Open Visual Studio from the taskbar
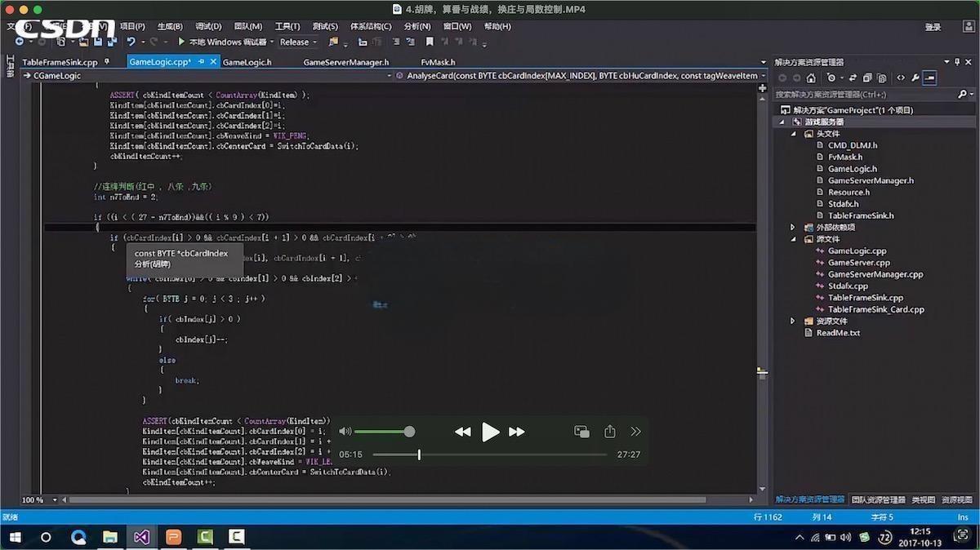The width and height of the screenshot is (980, 550). [140, 537]
